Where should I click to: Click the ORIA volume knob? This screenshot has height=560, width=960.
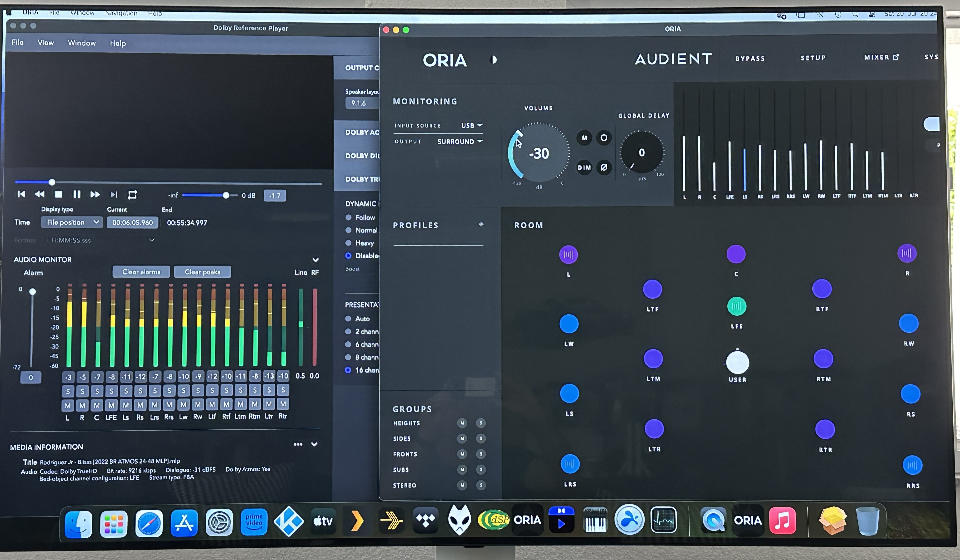539,153
